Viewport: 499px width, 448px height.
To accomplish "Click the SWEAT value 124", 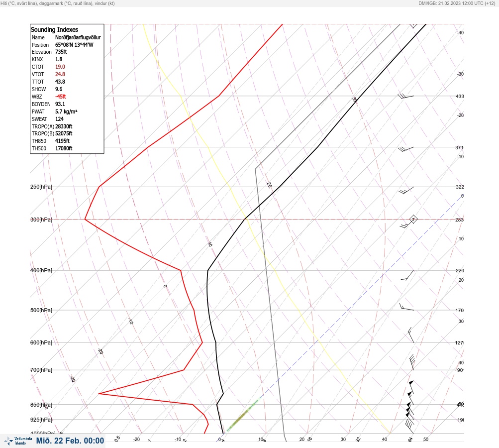I will pyautogui.click(x=59, y=119).
